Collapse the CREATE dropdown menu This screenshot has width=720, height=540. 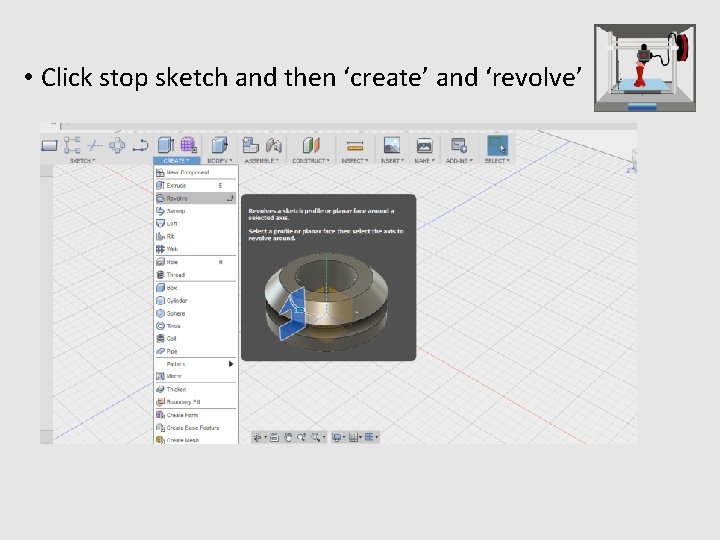pyautogui.click(x=176, y=161)
